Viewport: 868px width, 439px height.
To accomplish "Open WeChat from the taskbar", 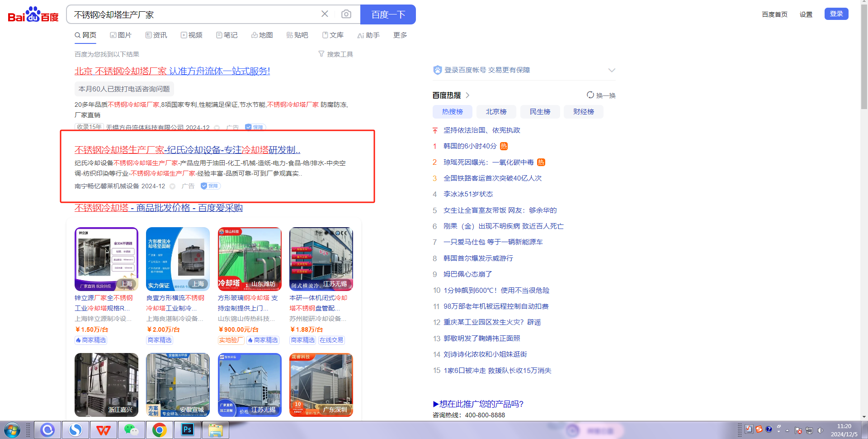I will (x=131, y=430).
